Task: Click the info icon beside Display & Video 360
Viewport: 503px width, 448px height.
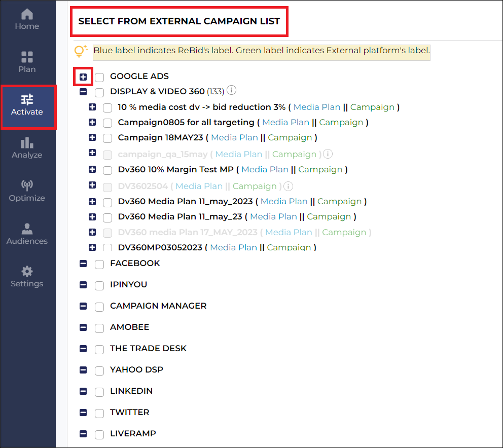Action: (231, 90)
